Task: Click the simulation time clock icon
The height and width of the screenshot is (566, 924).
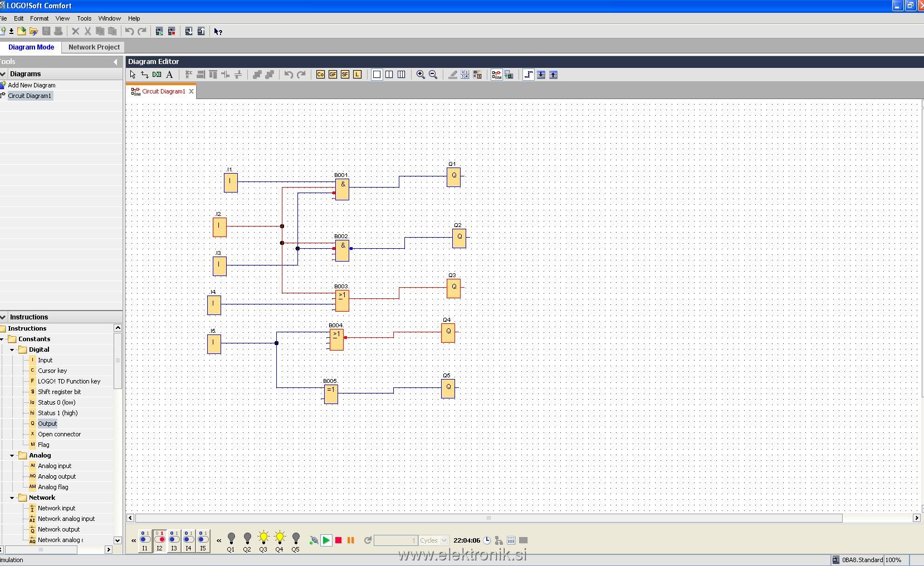Action: pos(487,540)
